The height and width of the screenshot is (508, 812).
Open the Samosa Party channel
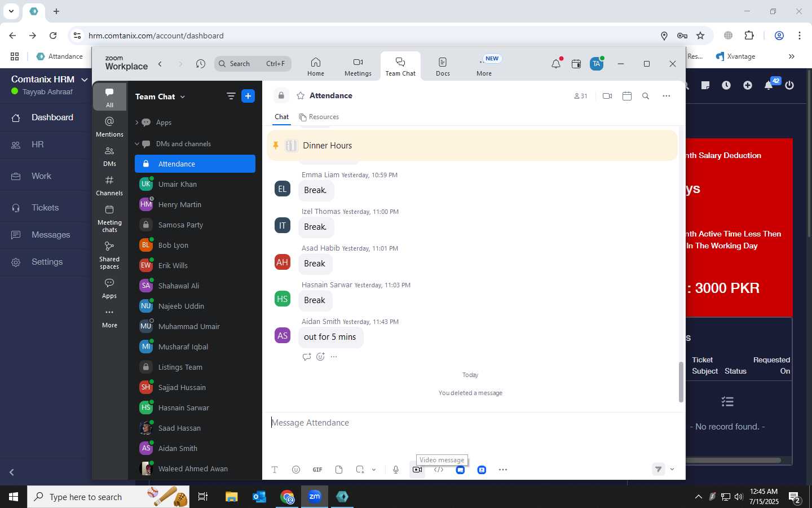[x=195, y=225]
